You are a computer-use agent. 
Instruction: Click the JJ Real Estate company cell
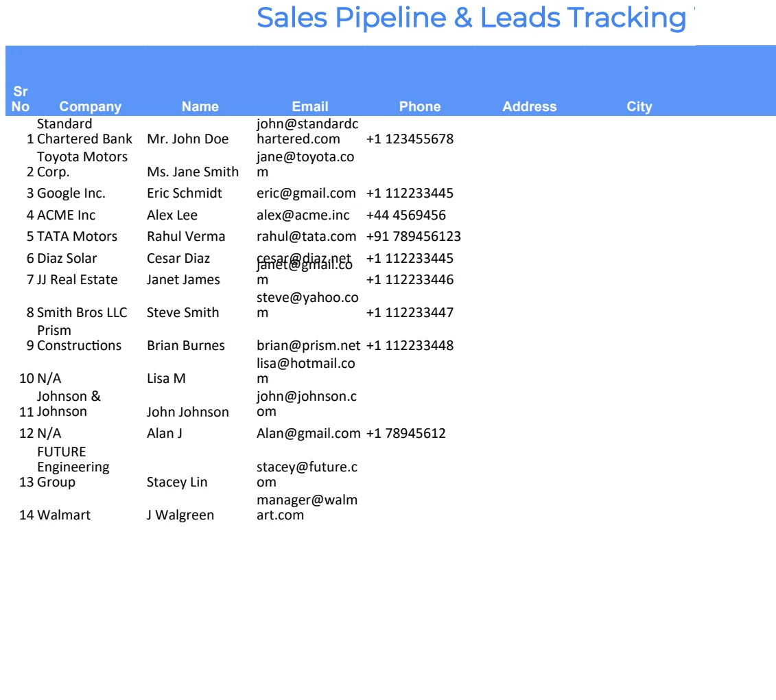tap(78, 280)
